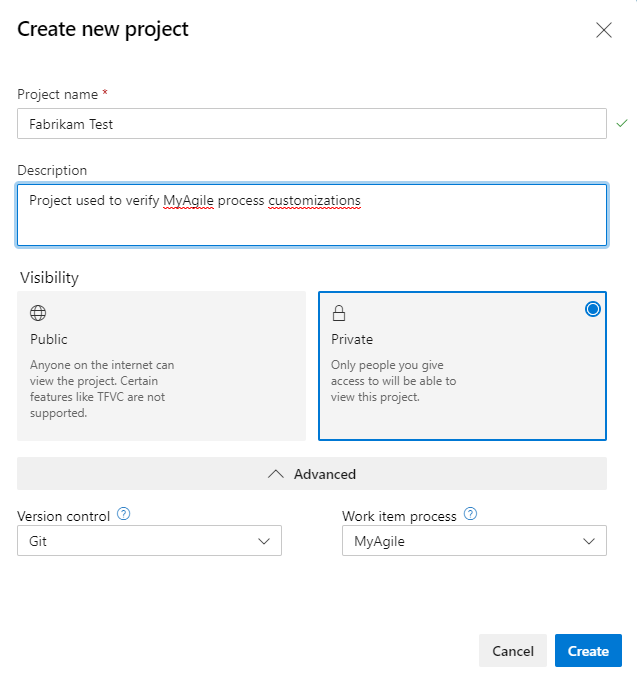Click 'Only people you give access' description

pos(393,381)
